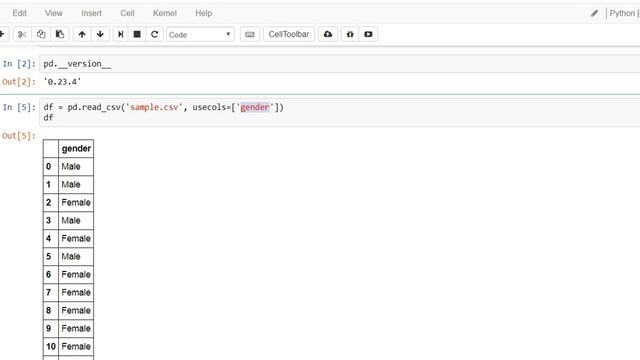Open the Insert menu

(91, 13)
